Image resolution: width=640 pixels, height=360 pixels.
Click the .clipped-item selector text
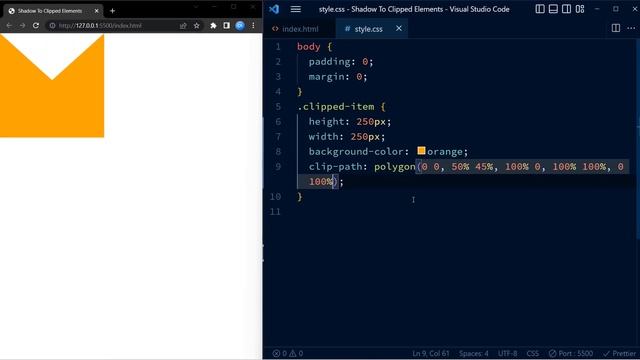(336, 107)
